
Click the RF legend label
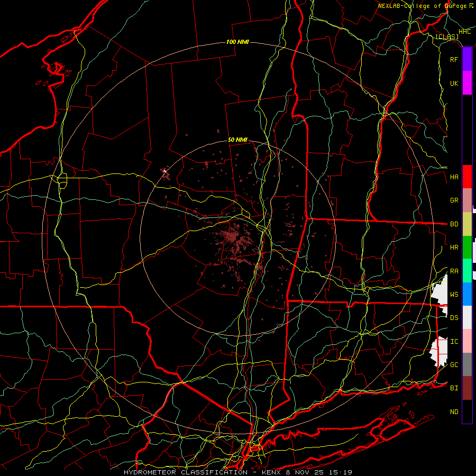(x=454, y=59)
